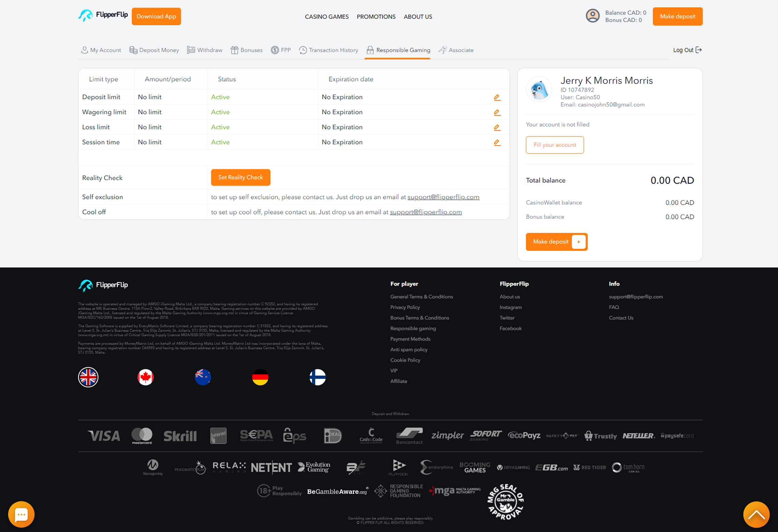Image resolution: width=778 pixels, height=532 pixels.
Task: Click the Skrill payment logo
Action: coord(180,436)
